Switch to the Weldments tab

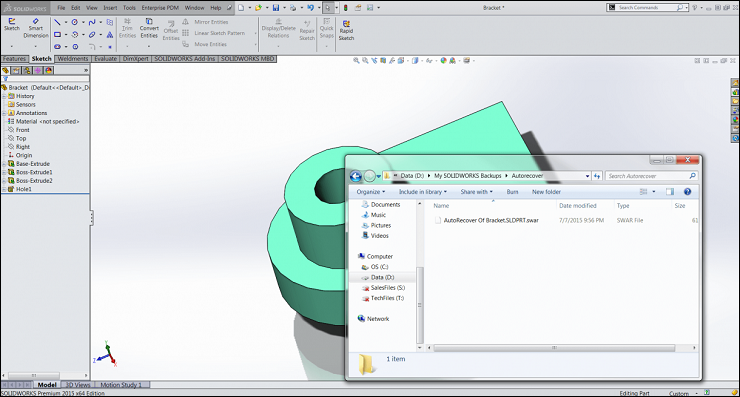[x=73, y=59]
